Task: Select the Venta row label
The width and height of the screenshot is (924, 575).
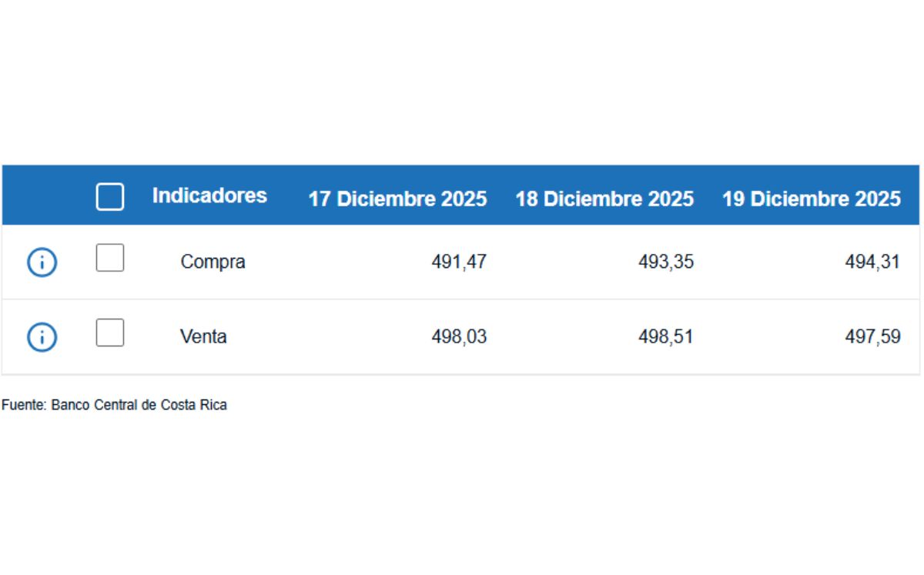Action: pos(203,336)
